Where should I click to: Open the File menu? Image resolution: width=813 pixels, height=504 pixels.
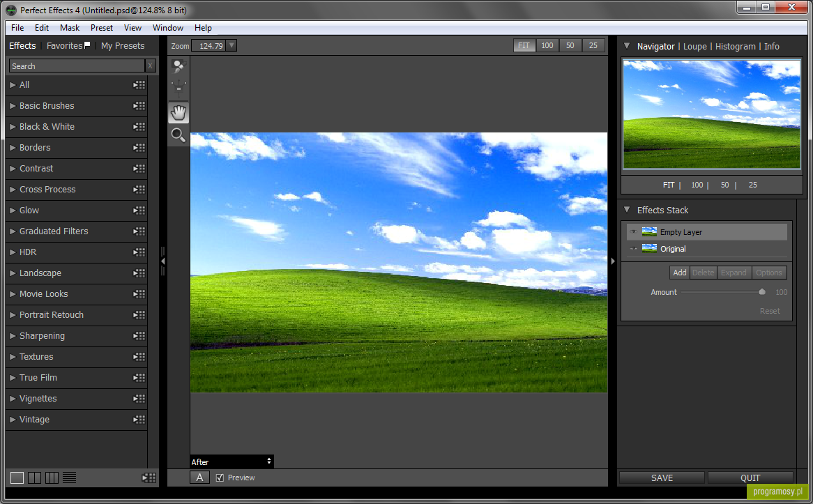tap(17, 28)
